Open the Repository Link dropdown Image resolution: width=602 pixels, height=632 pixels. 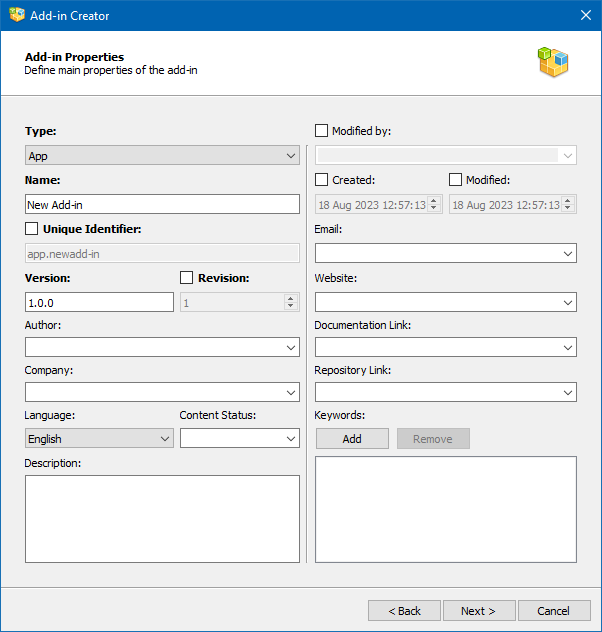tap(568, 393)
